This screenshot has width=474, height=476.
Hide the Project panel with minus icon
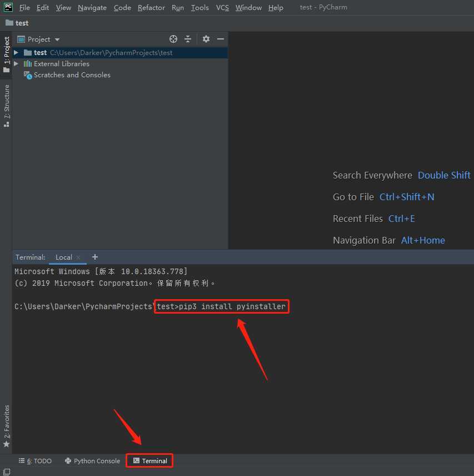221,39
